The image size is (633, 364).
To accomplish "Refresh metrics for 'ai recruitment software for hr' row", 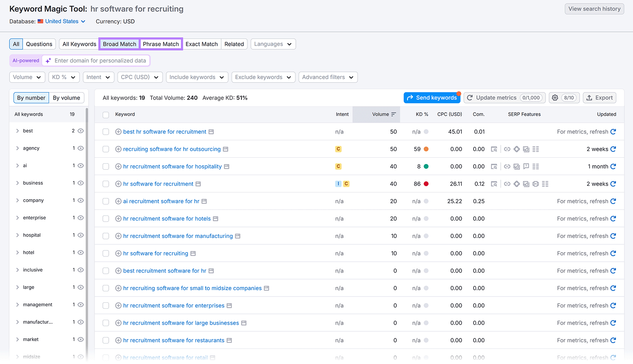I will click(612, 201).
